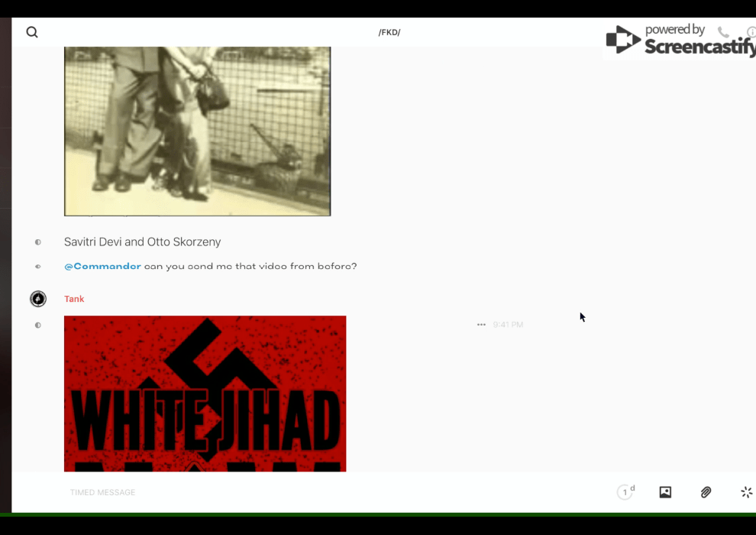
Task: Click the Tank sender name
Action: coord(74,299)
